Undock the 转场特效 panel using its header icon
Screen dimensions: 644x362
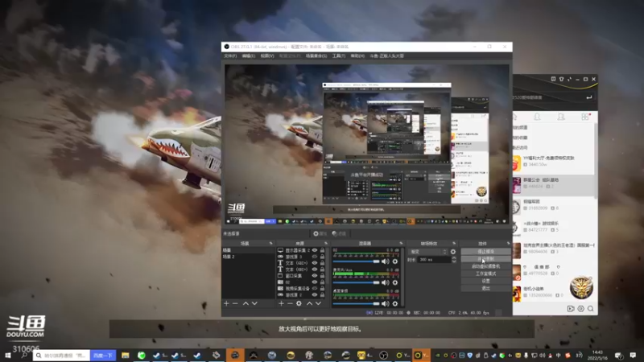pyautogui.click(x=454, y=244)
